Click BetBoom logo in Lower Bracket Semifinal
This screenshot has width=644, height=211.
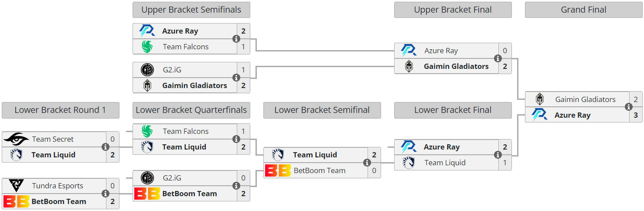[278, 170]
